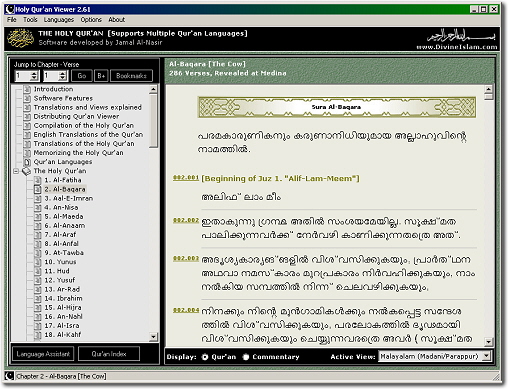The image size is (509, 389).
Task: Click The Holy Qur'an book icon
Action: [x=27, y=171]
